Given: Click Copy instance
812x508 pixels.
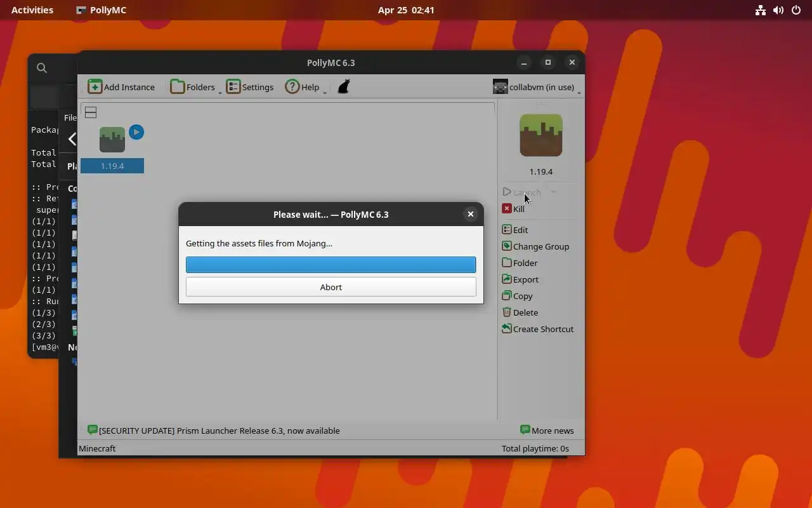Looking at the screenshot, I should (x=517, y=296).
